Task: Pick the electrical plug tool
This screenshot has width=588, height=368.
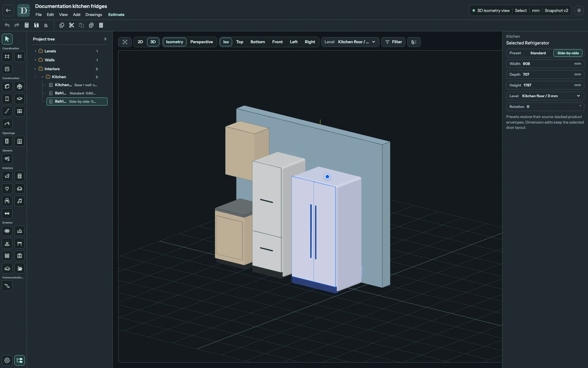Action: [x=7, y=189]
